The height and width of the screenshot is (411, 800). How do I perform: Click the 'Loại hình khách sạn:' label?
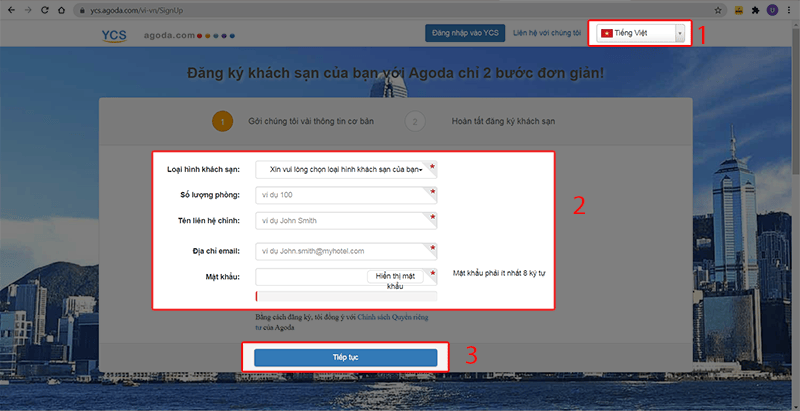coord(204,169)
